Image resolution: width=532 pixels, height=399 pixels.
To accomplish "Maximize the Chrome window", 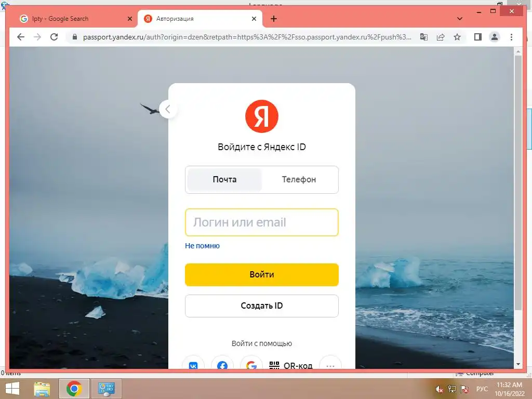I will (x=493, y=11).
